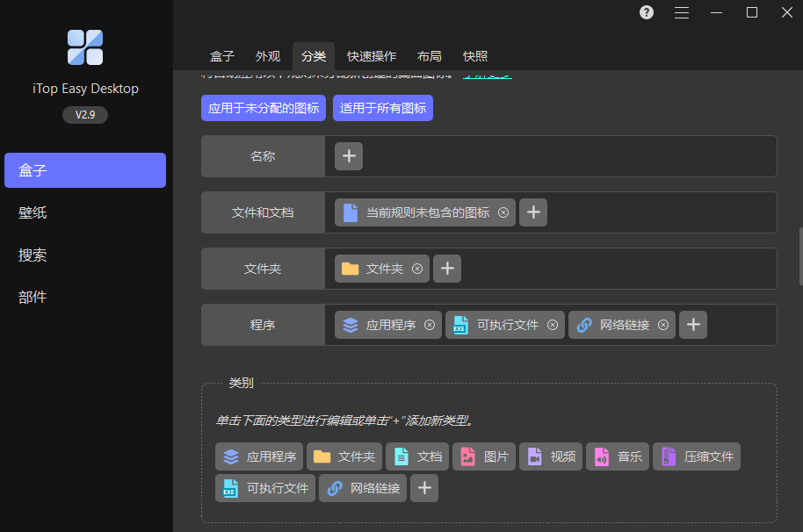The image size is (803, 532).
Task: Remove 可执行文件 tag from the 程序 row
Action: pos(553,325)
